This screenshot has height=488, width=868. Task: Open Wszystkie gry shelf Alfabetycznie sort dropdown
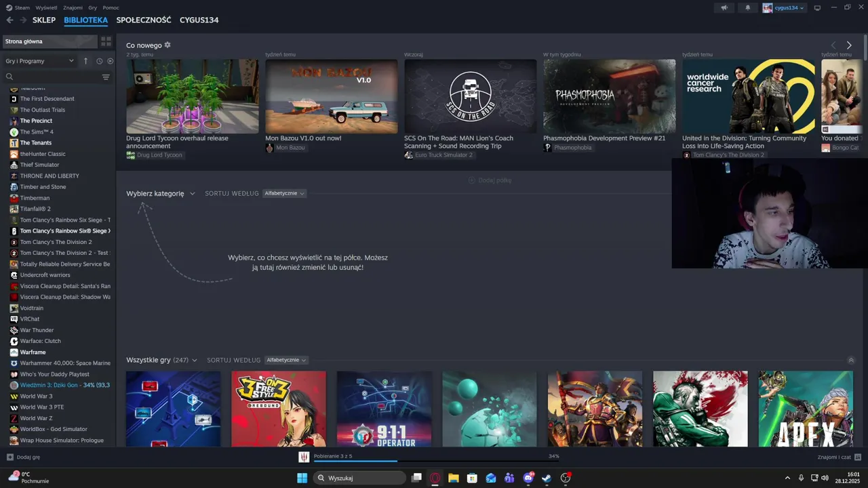(286, 360)
